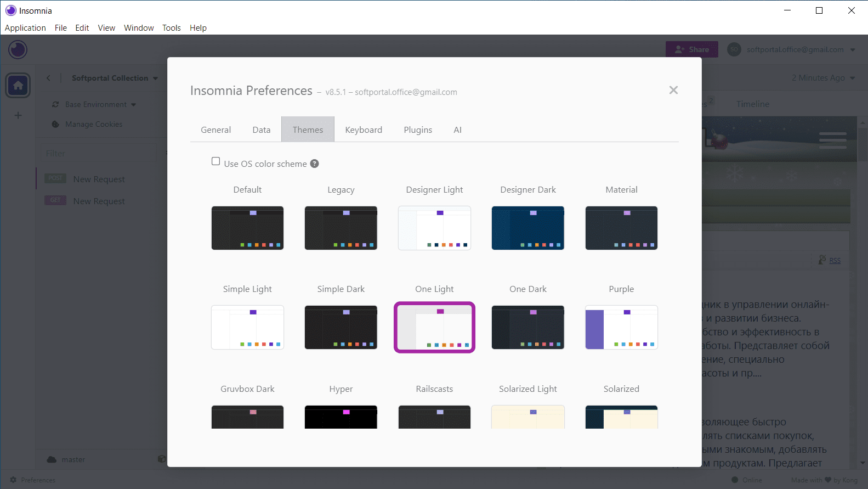Screen dimensions: 868x489
Task: Click the user avatar icon in header
Action: pyautogui.click(x=734, y=49)
